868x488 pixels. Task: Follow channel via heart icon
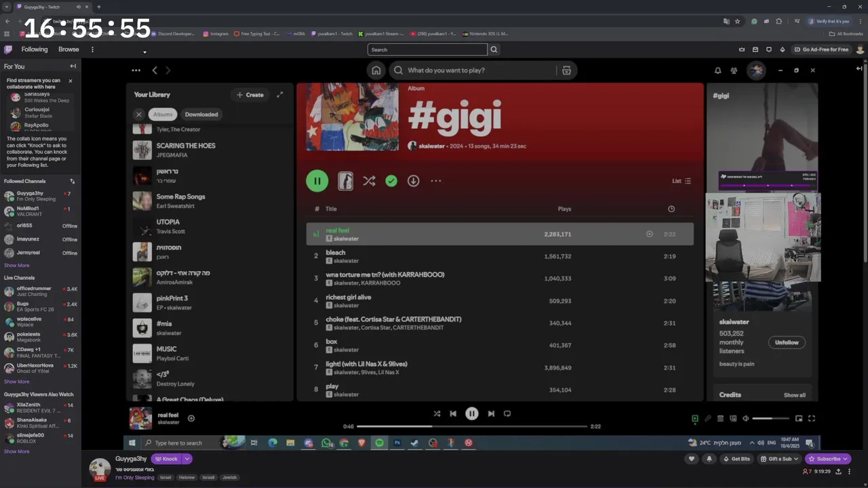[692, 459]
